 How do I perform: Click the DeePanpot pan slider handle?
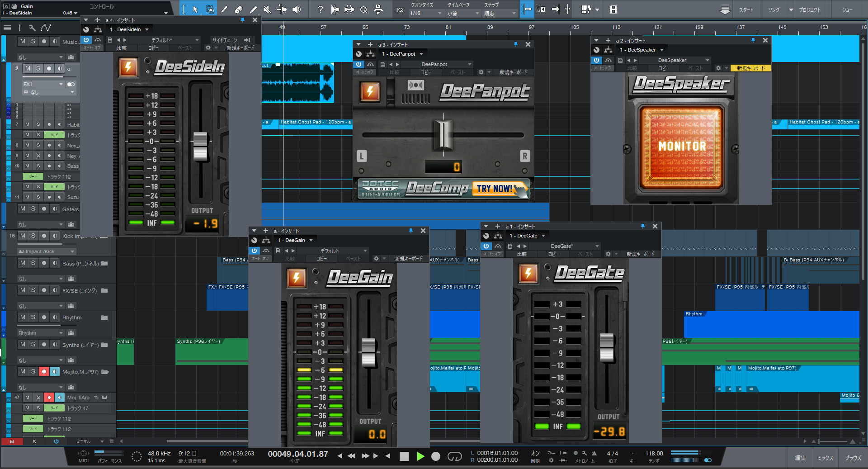tap(443, 134)
